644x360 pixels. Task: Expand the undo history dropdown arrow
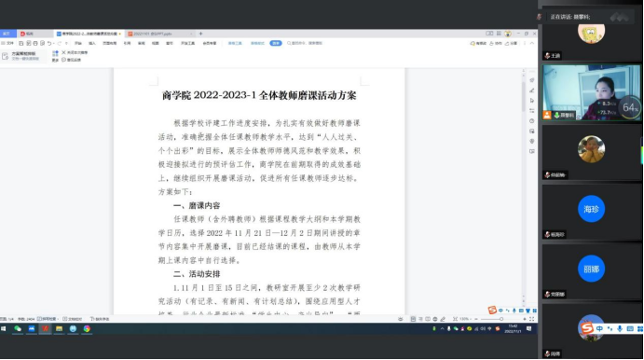point(53,43)
